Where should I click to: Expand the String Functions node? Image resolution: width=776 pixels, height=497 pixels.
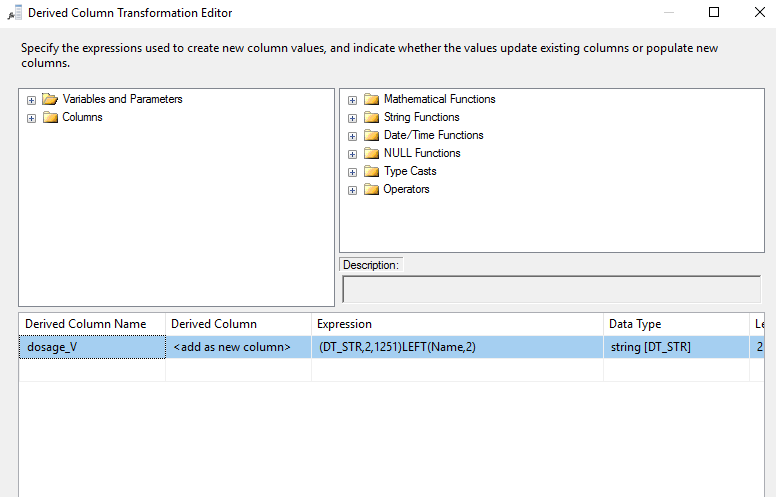352,118
